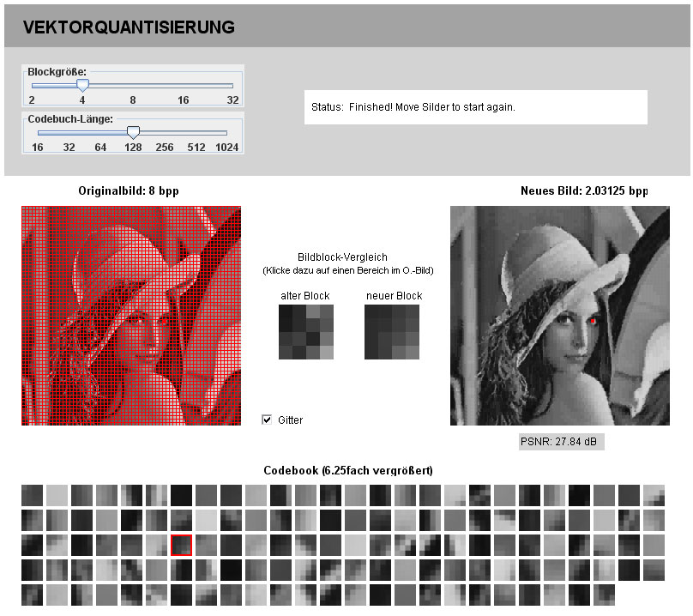Click the '16' tick label under Blockgröße
The height and width of the screenshot is (616, 693).
coord(183,100)
